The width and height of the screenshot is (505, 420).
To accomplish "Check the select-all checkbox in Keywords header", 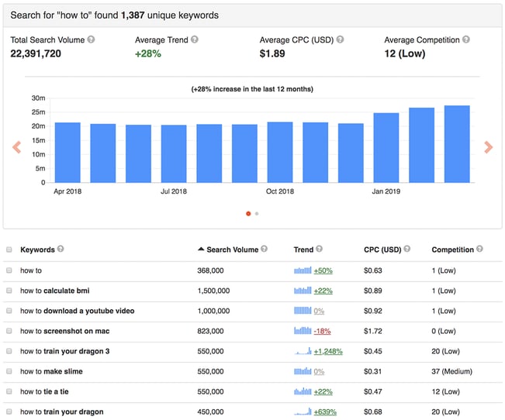I will click(x=9, y=250).
